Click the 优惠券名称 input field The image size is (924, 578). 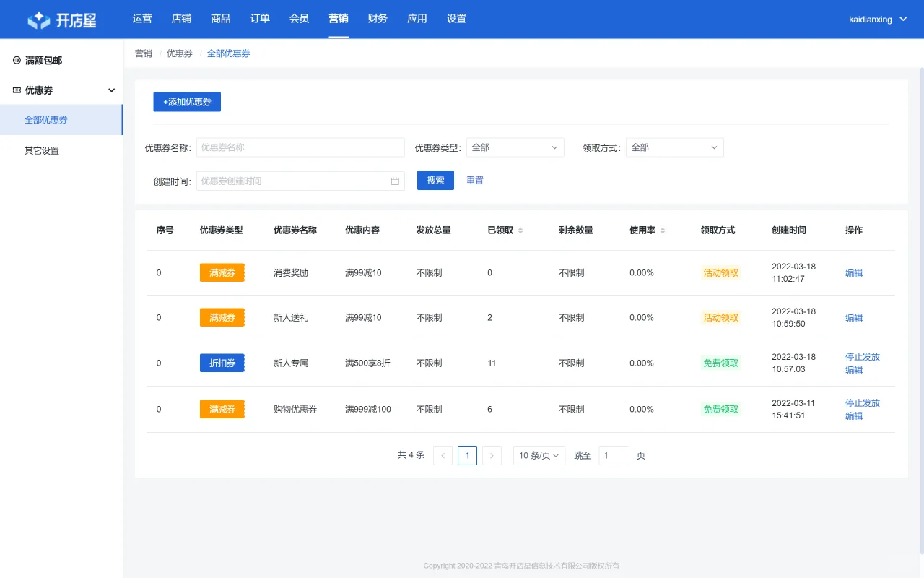tap(300, 147)
